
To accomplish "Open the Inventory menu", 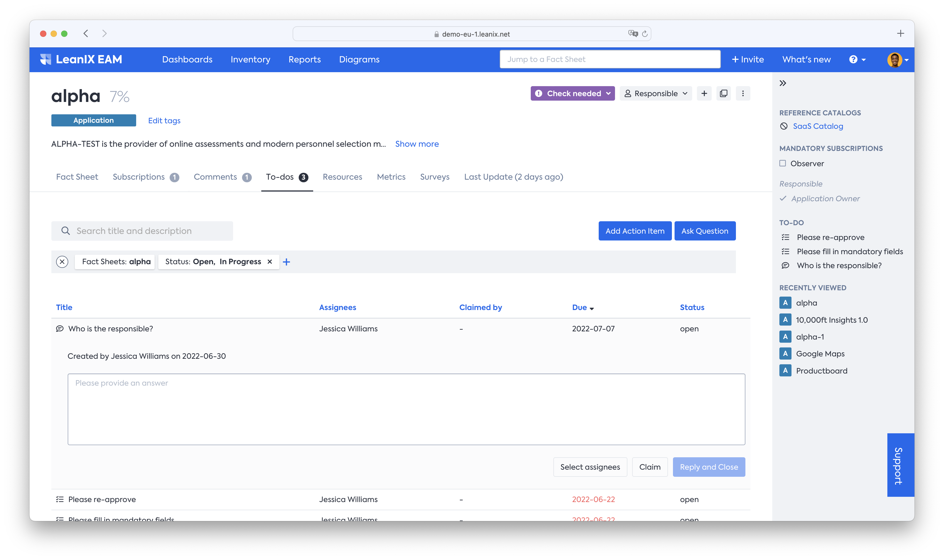I will [250, 59].
